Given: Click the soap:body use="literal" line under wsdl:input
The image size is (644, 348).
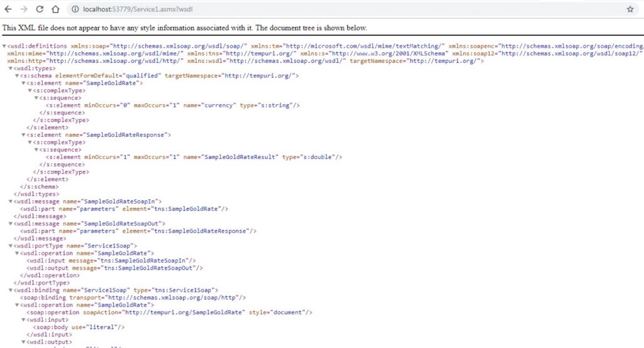Looking at the screenshot, I should pyautogui.click(x=79, y=327).
